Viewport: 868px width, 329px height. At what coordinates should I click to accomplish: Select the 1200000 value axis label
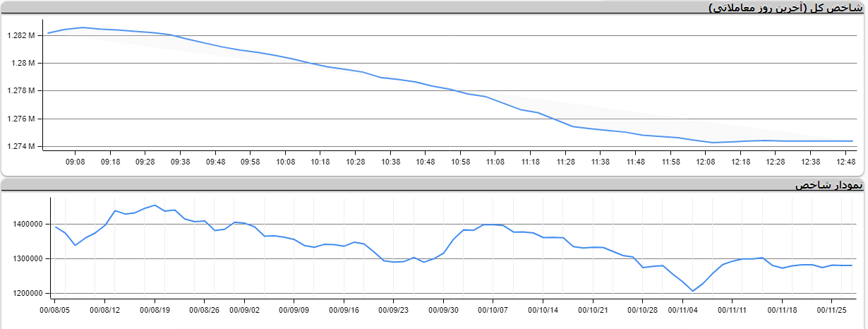tap(26, 294)
